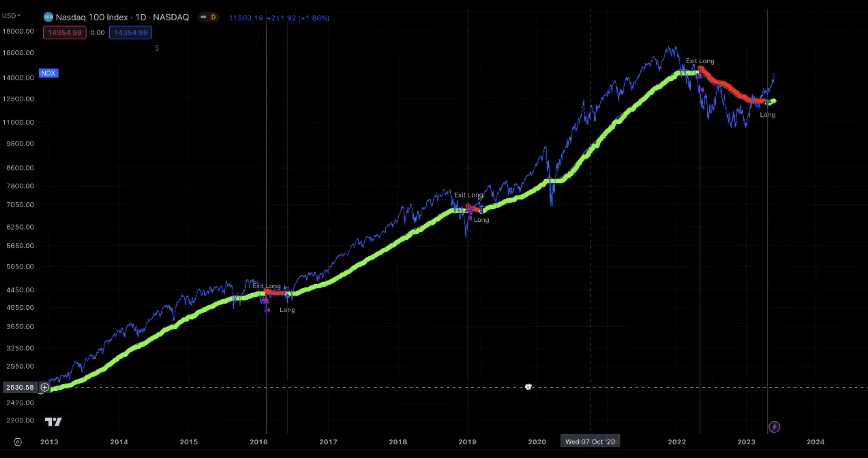Click the 7050.00 price scale label

(20, 205)
